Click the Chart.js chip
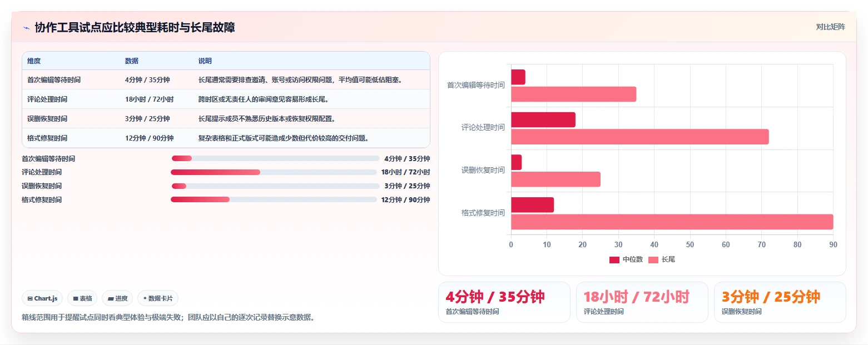 [x=43, y=298]
